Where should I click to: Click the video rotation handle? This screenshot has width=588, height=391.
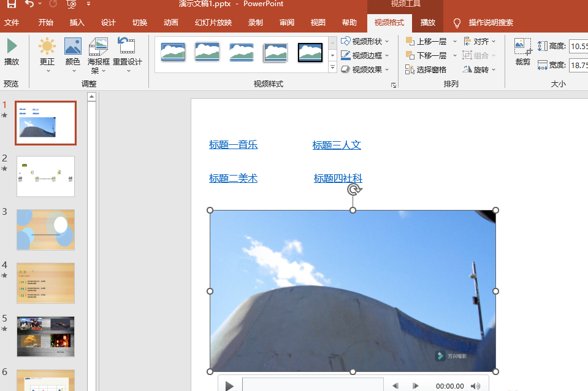(x=354, y=190)
